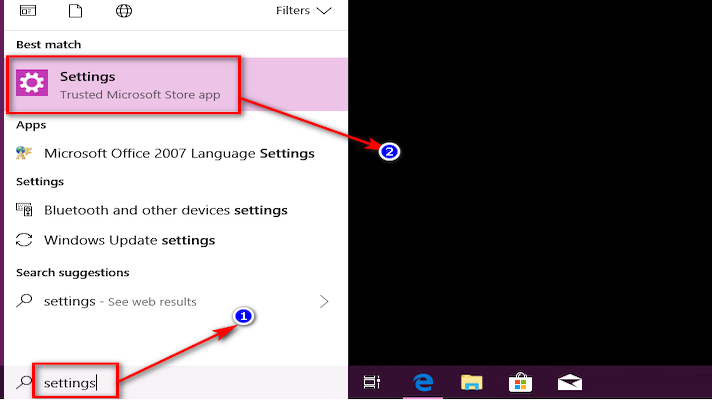This screenshot has width=712, height=400.
Task: Click the Office Language Settings app icon
Action: click(24, 153)
